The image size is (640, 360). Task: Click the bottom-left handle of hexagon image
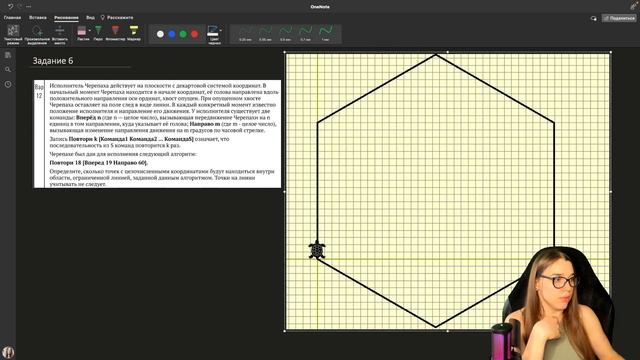click(x=284, y=331)
